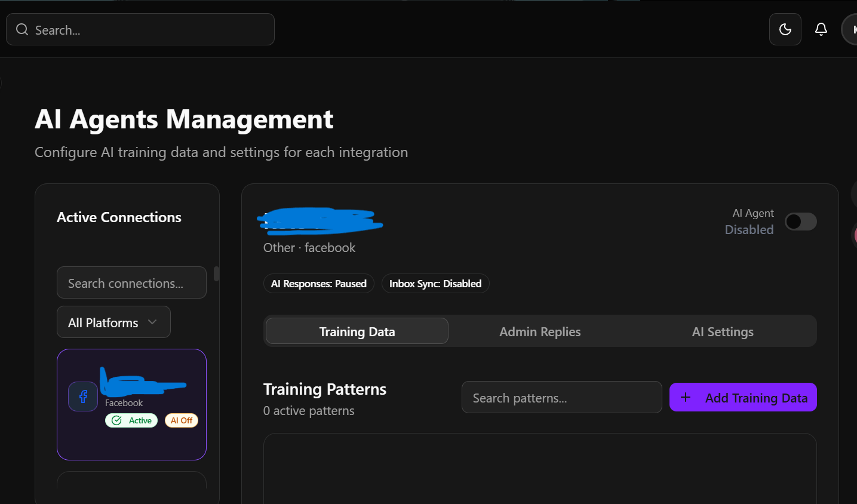Click the Inbox Sync: Disabled badge
Screen dimensions: 857x504
click(x=435, y=284)
